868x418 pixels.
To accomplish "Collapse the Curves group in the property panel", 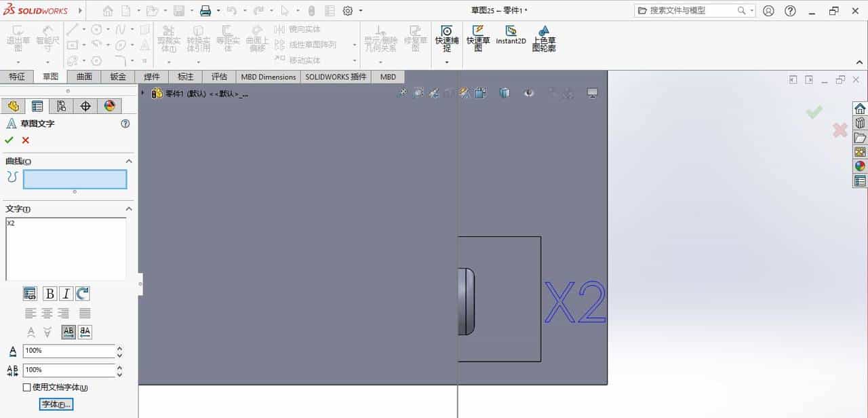I will pos(129,161).
